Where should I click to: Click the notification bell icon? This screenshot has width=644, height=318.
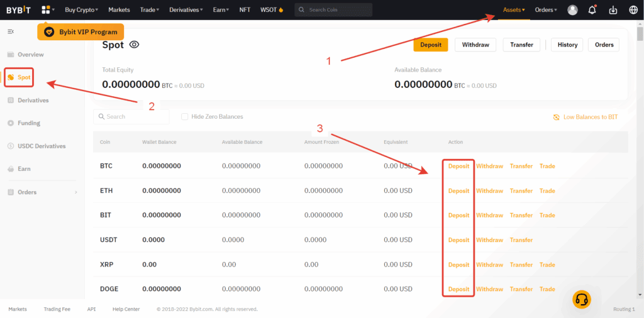tap(592, 10)
